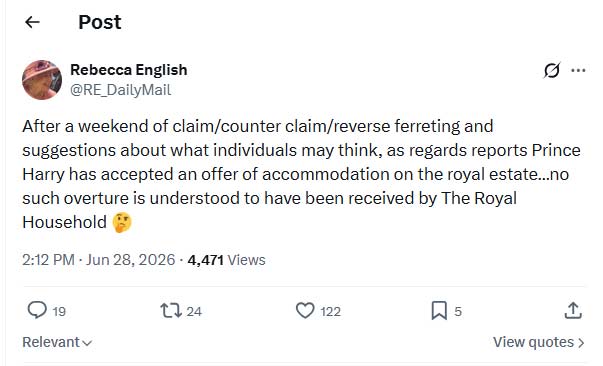Click the reply speech bubble icon
The image size is (603, 366).
point(37,310)
